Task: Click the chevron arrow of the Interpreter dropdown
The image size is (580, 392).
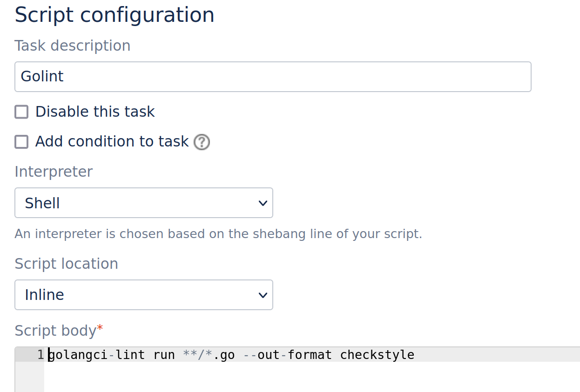Action: (263, 203)
